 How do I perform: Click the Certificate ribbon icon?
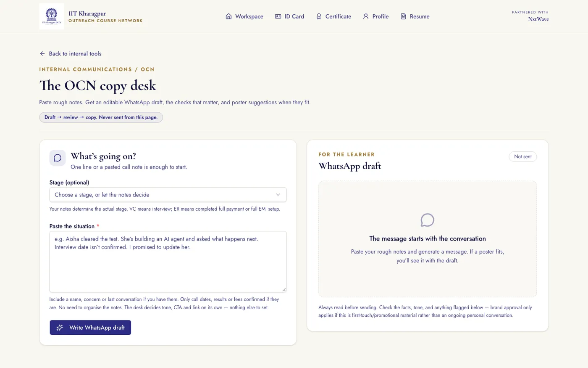pyautogui.click(x=319, y=16)
